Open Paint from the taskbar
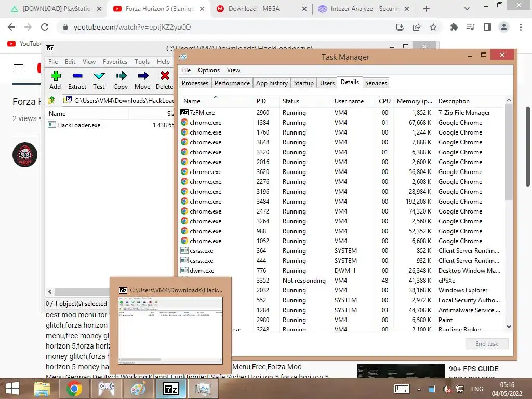 click(x=138, y=389)
